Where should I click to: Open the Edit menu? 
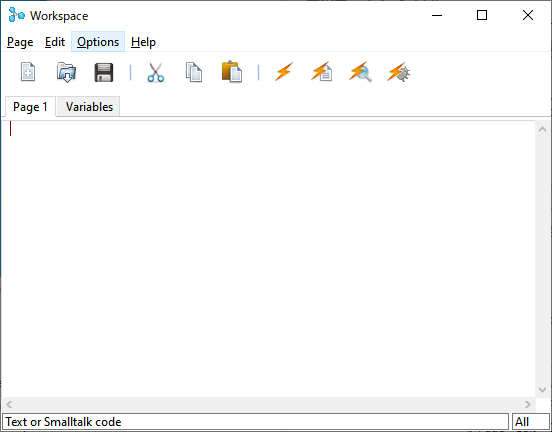click(x=55, y=42)
